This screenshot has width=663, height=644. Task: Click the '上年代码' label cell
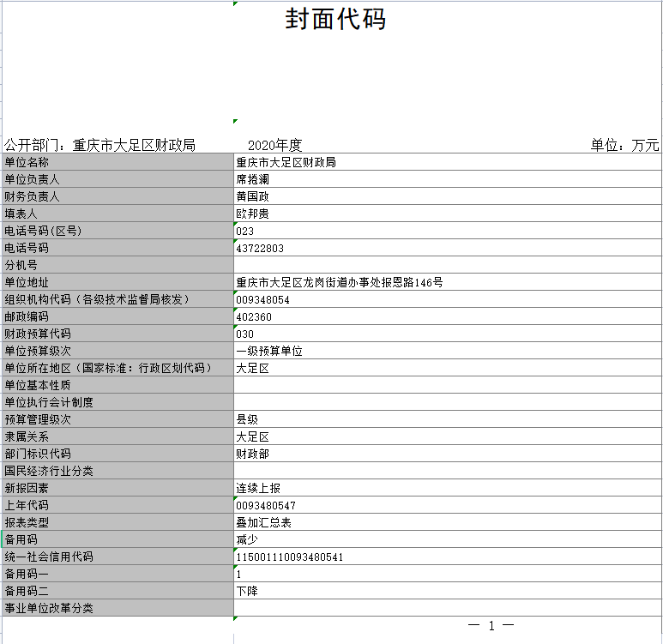[118, 505]
